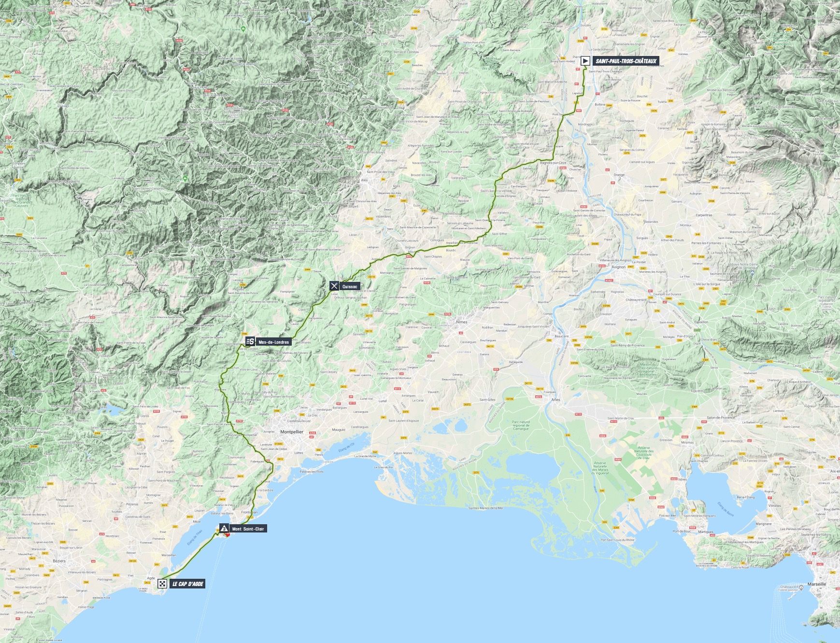
Task: Click the Le Cap d'Agde finish label
Action: point(188,584)
